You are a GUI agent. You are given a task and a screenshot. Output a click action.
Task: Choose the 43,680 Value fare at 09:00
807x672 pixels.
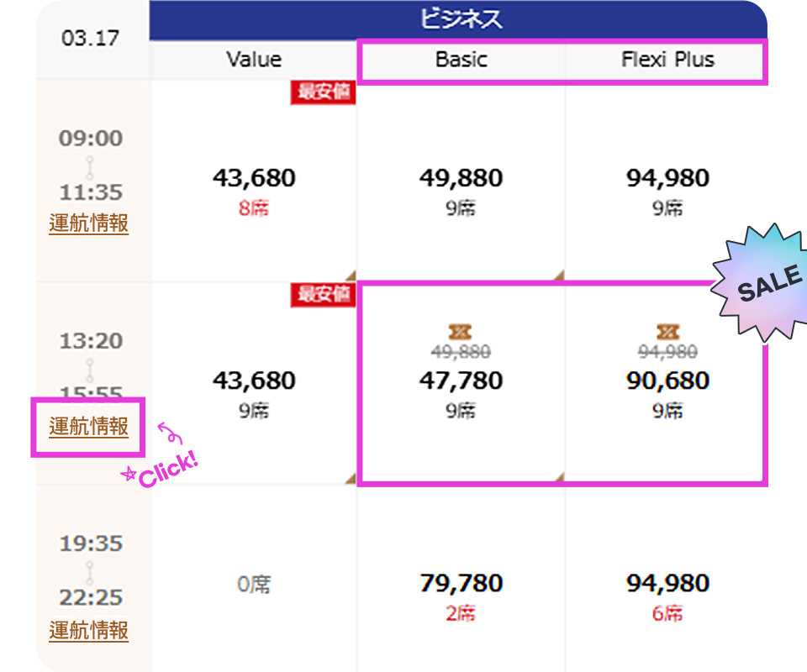(x=253, y=178)
